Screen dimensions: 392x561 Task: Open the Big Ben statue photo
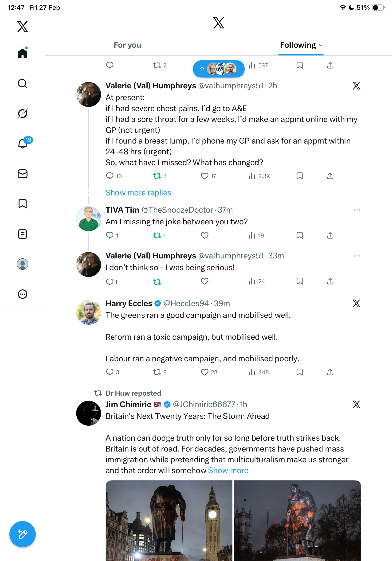pyautogui.click(x=169, y=520)
